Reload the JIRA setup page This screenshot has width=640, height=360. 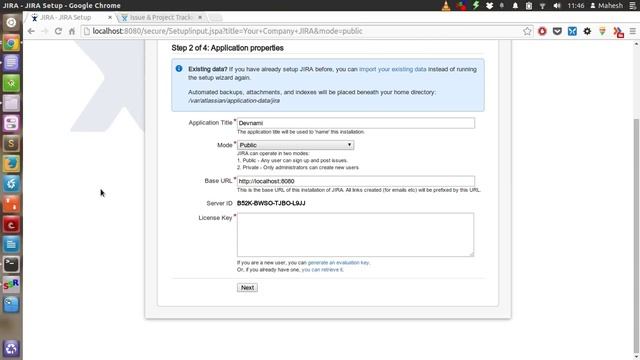(x=58, y=31)
